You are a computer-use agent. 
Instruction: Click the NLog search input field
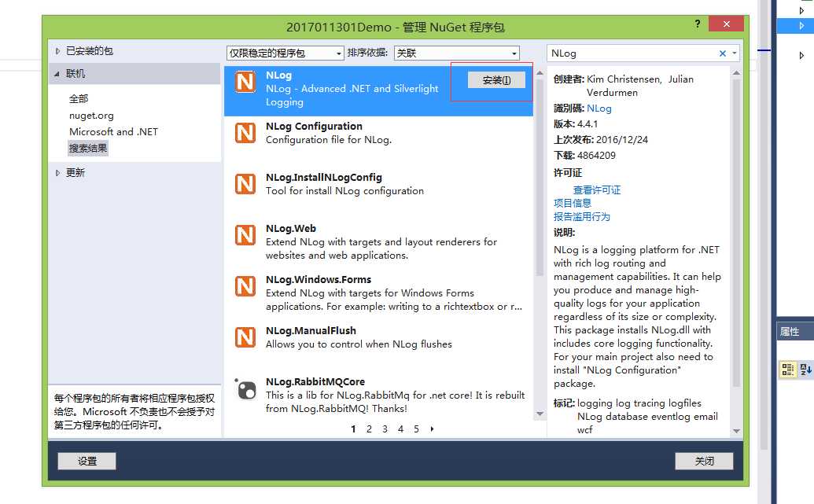[632, 53]
